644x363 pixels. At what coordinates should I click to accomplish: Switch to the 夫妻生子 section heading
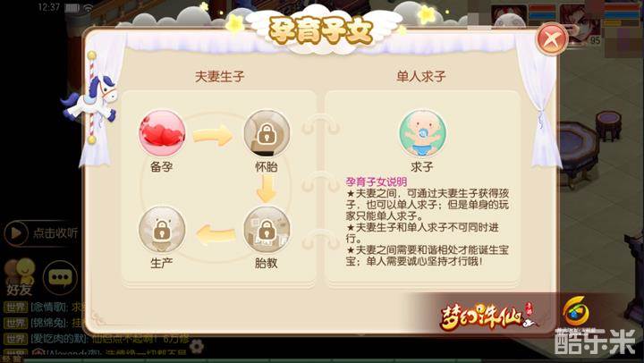point(220,76)
